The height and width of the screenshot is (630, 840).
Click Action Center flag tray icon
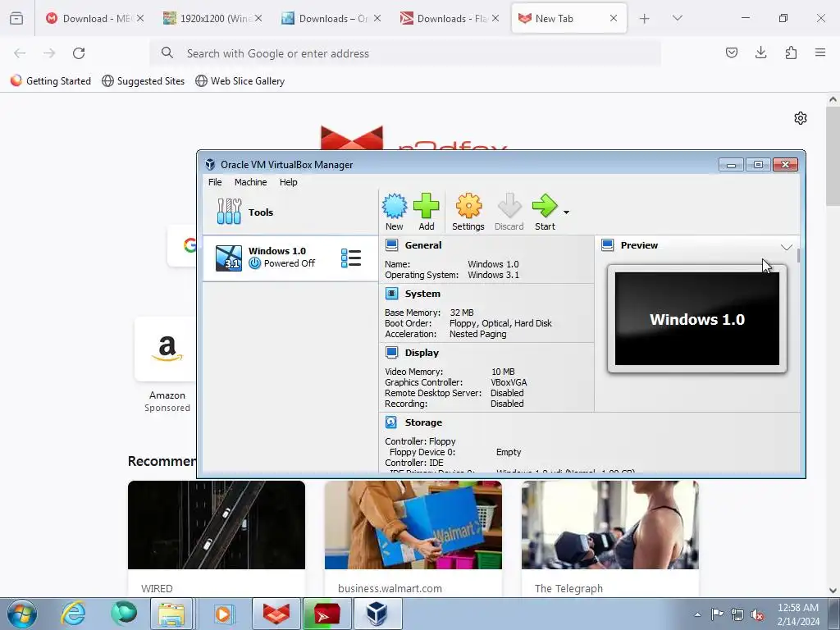pyautogui.click(x=717, y=614)
